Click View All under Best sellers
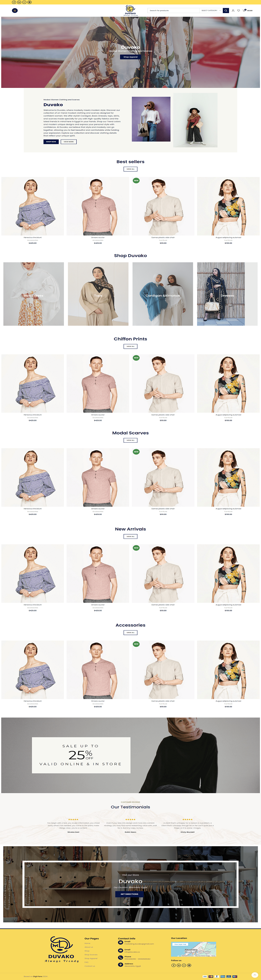Viewport: 261px width, 980px height. [130, 169]
